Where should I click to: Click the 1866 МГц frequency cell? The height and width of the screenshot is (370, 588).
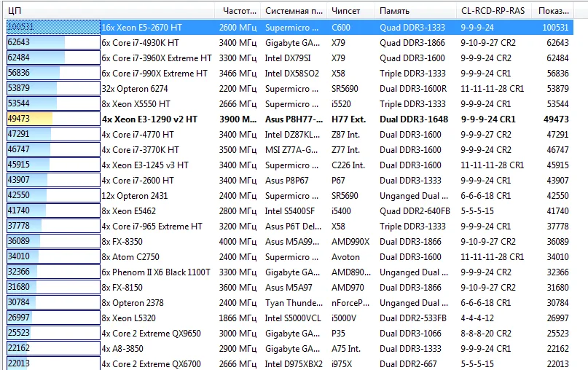238,318
